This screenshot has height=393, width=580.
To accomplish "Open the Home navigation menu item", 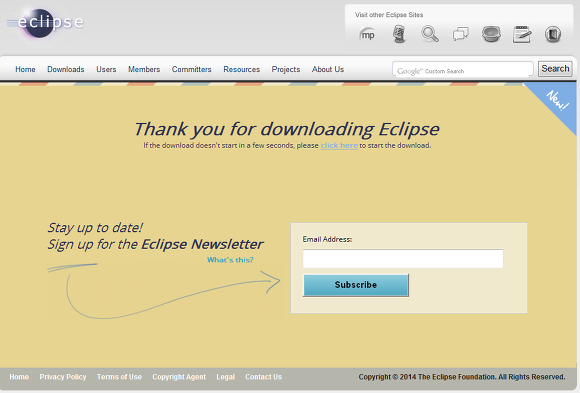I will click(25, 70).
